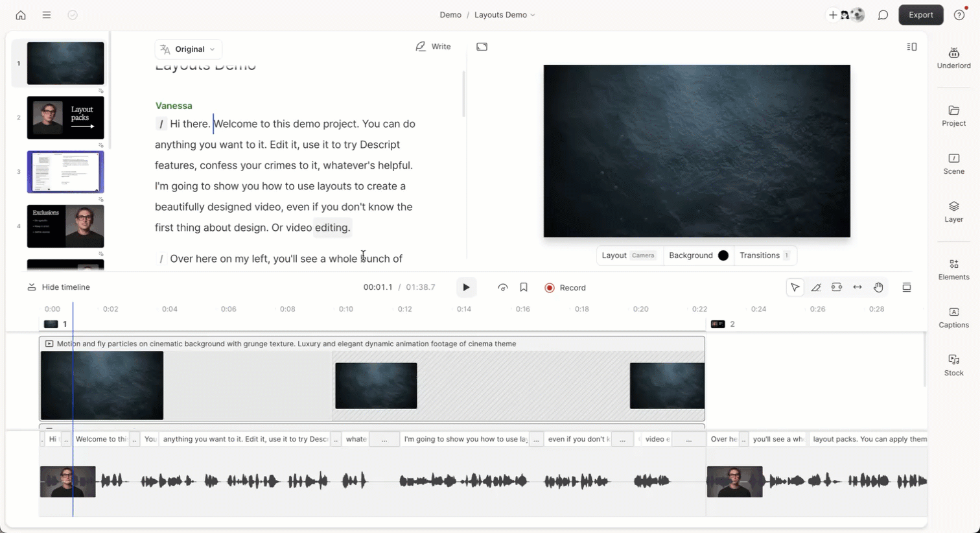980x533 pixels.
Task: Click the video preview canvas
Action: pyautogui.click(x=697, y=151)
